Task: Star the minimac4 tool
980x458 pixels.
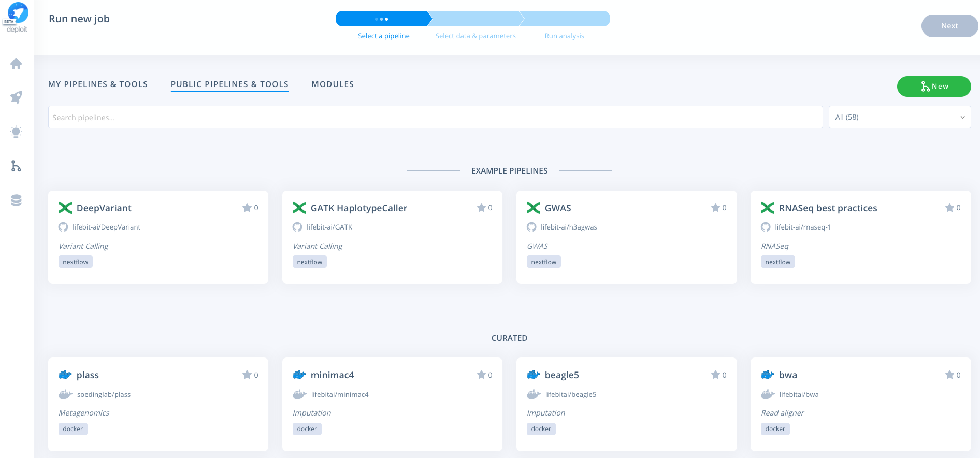Action: pyautogui.click(x=481, y=375)
